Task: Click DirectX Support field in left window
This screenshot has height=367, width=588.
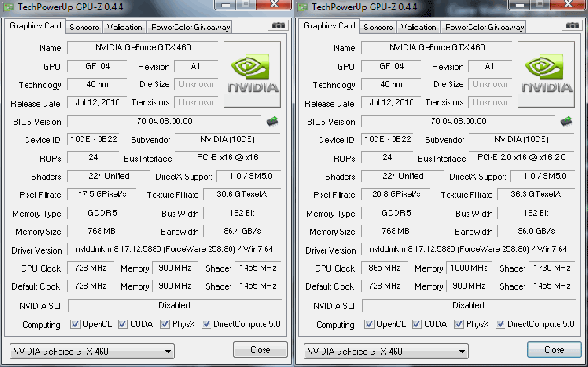Action: coord(248,175)
